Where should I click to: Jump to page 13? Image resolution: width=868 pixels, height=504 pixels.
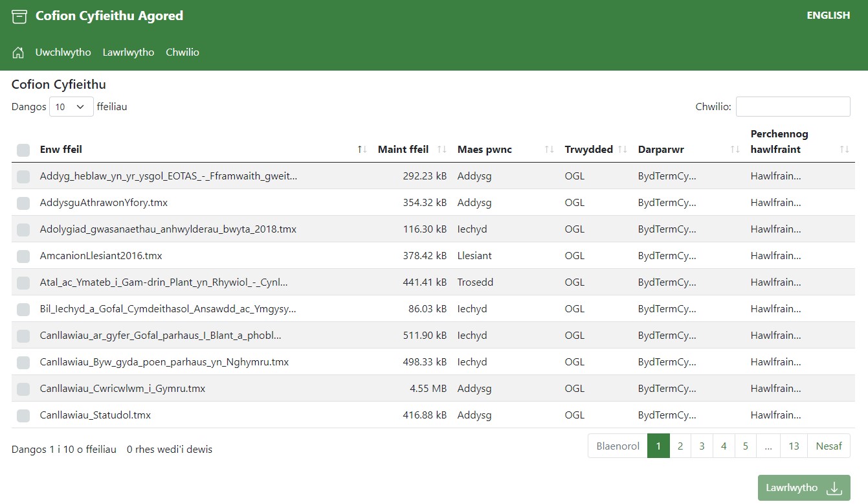(x=794, y=446)
